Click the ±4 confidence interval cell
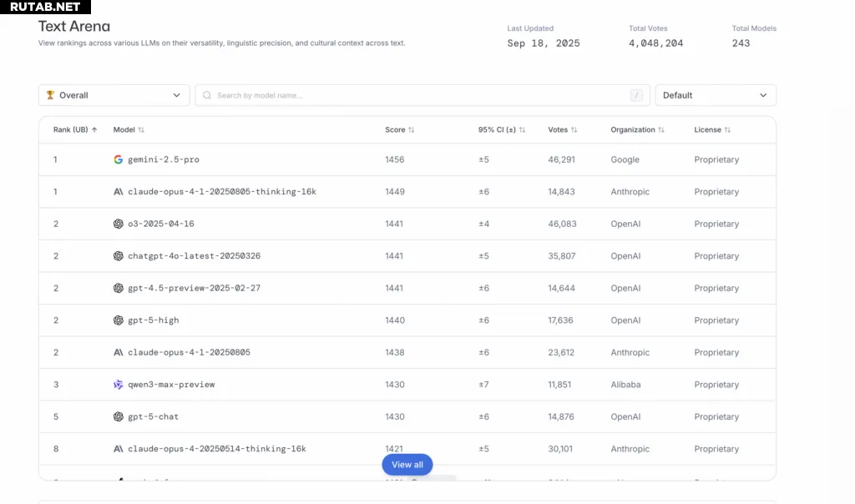The image size is (855, 504). (483, 224)
